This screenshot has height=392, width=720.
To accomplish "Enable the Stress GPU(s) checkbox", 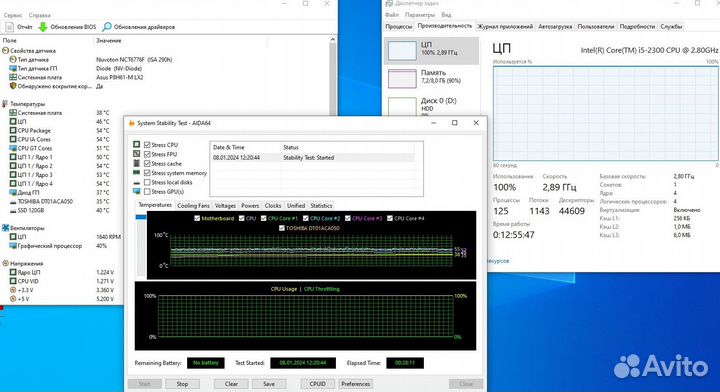I will 147,191.
